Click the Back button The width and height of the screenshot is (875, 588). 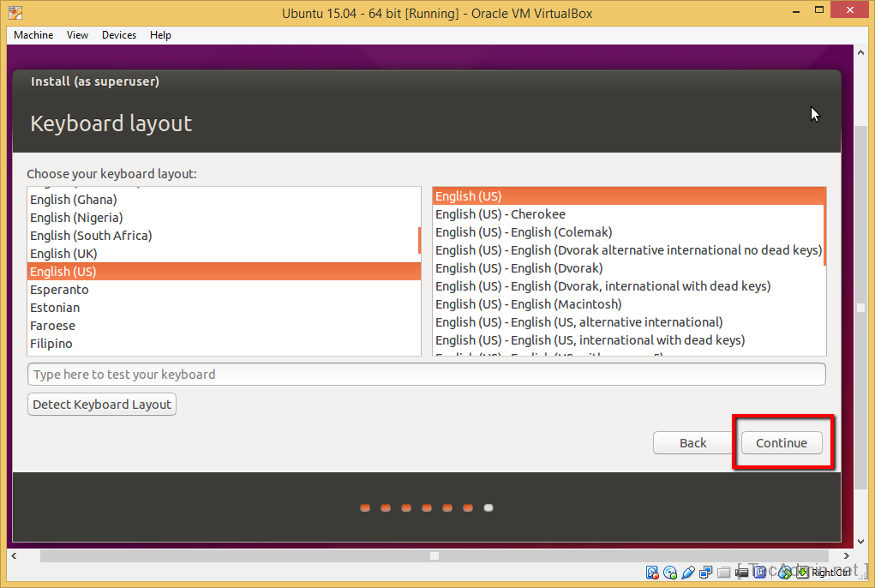(692, 442)
